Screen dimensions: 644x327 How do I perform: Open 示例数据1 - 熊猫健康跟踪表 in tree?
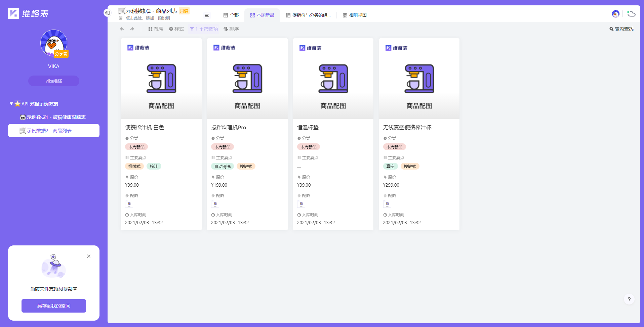point(54,117)
